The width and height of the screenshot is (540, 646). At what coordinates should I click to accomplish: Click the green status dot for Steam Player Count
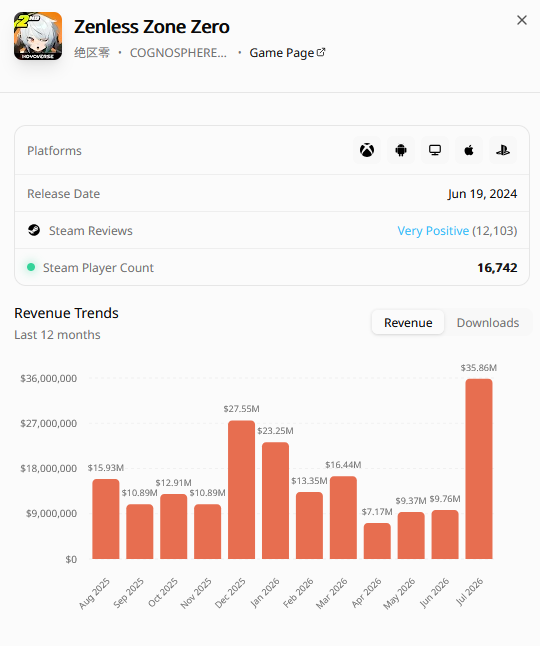coord(31,267)
